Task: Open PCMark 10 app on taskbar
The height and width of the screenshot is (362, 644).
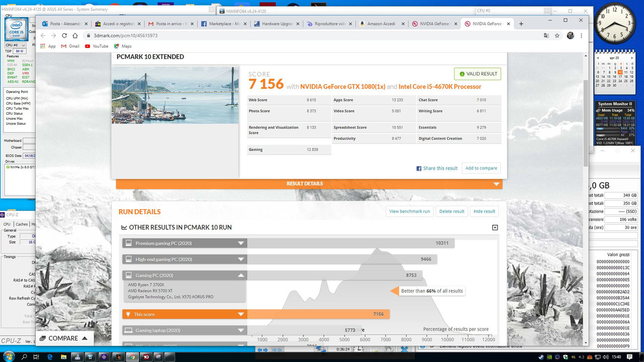Action: pos(145,356)
